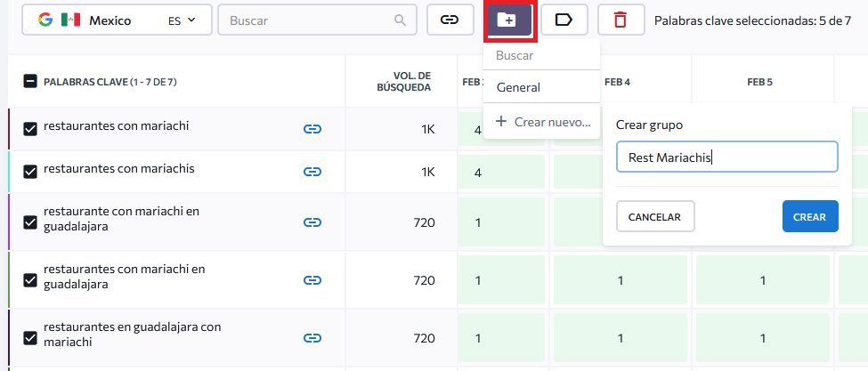Toggle the select-all checkbox in Palabras Clave header
Screen dimensions: 868x371
30,82
